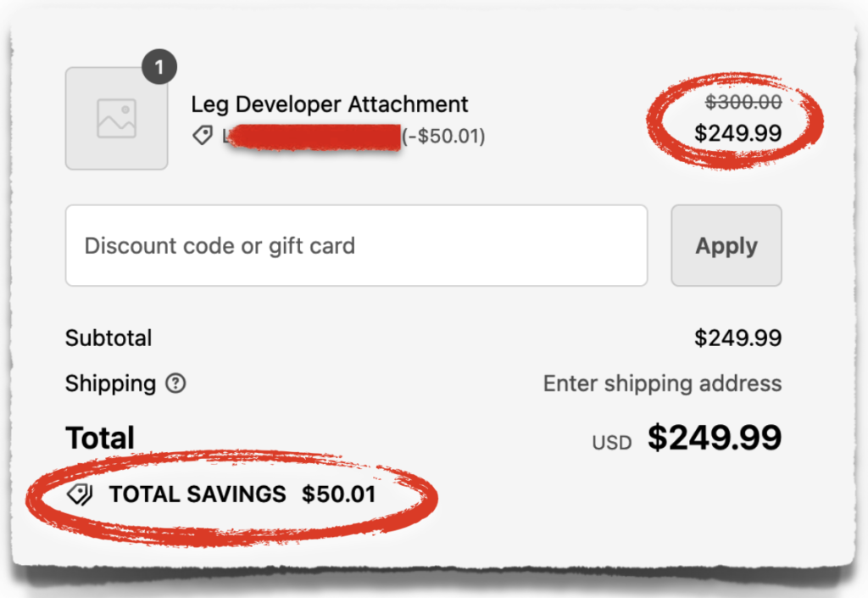
Task: Click the strikethrough $300.00 original price
Action: 743,102
